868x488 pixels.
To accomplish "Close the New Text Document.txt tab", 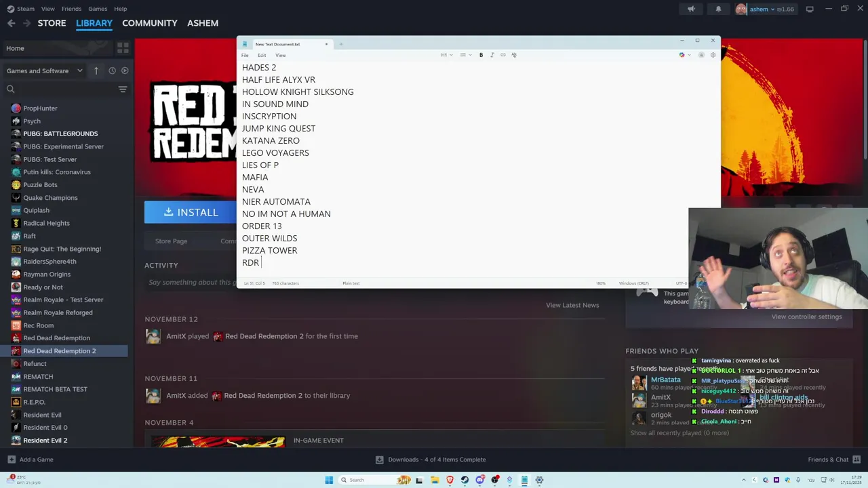I will [x=326, y=44].
